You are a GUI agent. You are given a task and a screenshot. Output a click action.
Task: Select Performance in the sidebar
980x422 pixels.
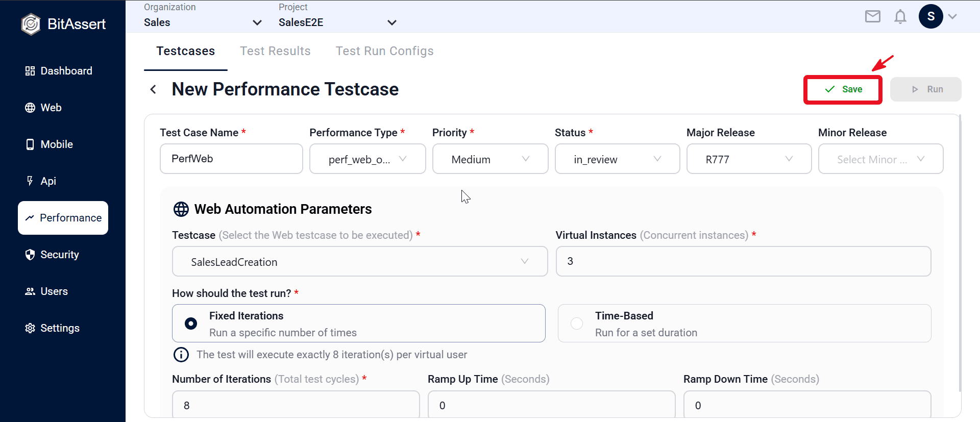(x=63, y=218)
